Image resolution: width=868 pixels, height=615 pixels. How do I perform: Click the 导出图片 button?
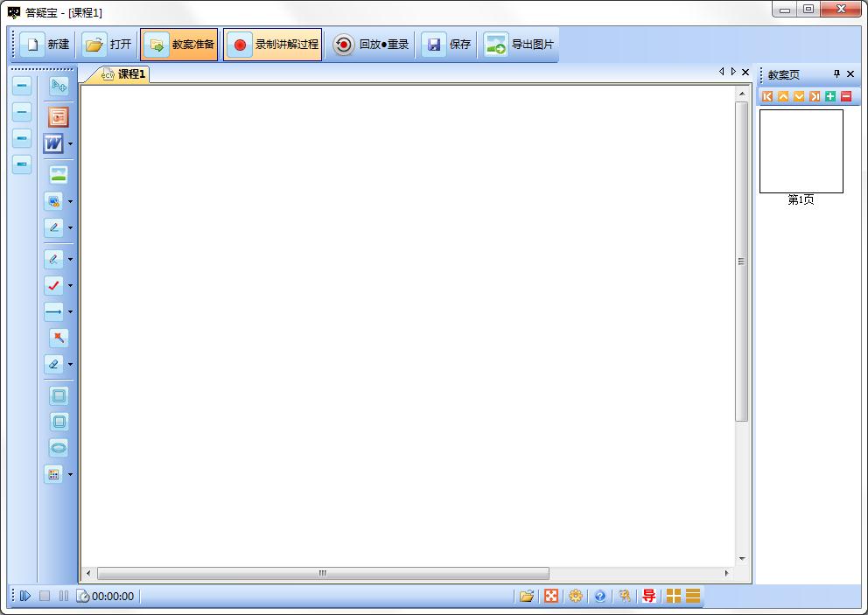[520, 45]
